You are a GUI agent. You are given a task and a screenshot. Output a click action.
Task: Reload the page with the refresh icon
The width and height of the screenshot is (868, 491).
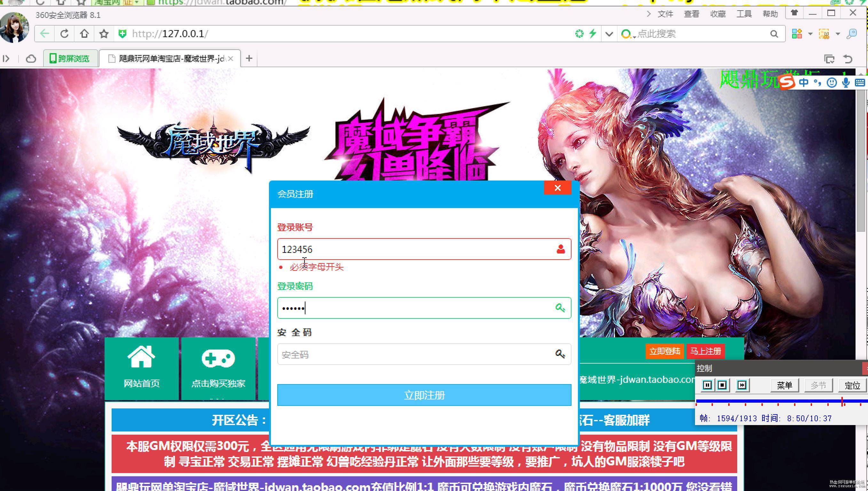pyautogui.click(x=64, y=34)
